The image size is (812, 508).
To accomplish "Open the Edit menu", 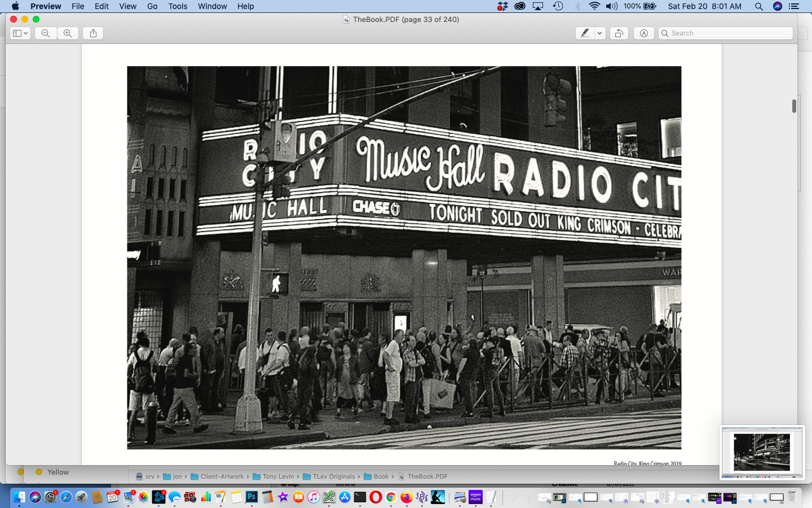I will point(101,6).
